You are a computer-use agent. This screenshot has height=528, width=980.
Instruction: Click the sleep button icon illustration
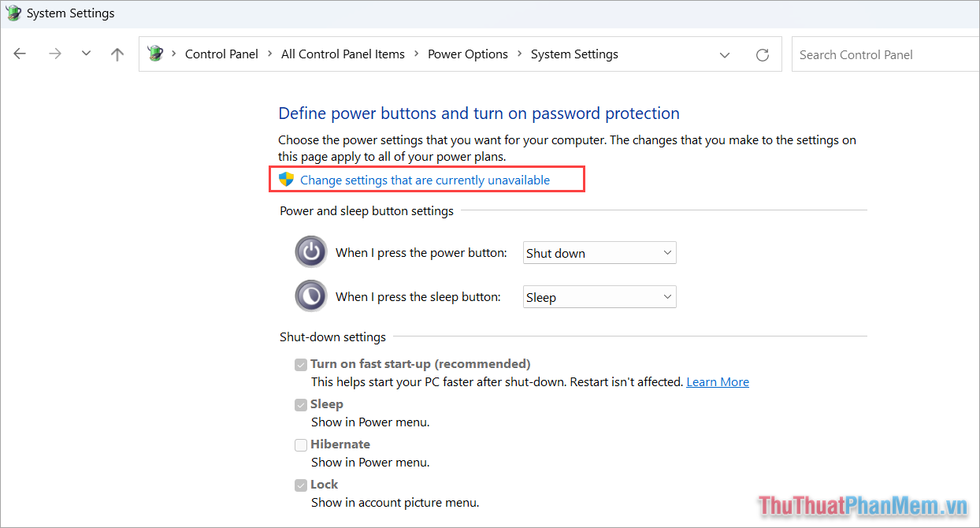(x=310, y=295)
